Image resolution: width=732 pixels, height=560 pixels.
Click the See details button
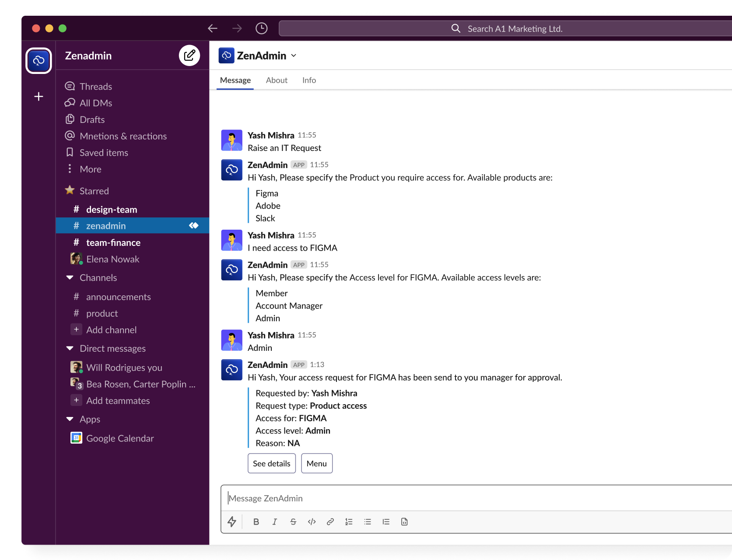tap(272, 463)
